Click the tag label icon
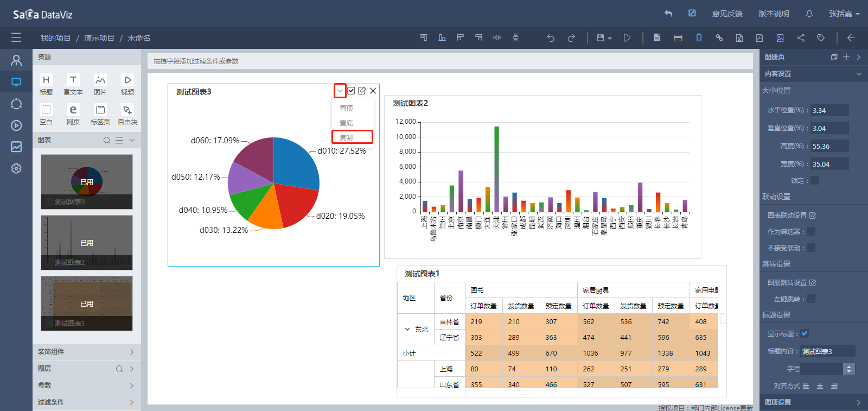Image resolution: width=868 pixels, height=411 pixels. 821,38
